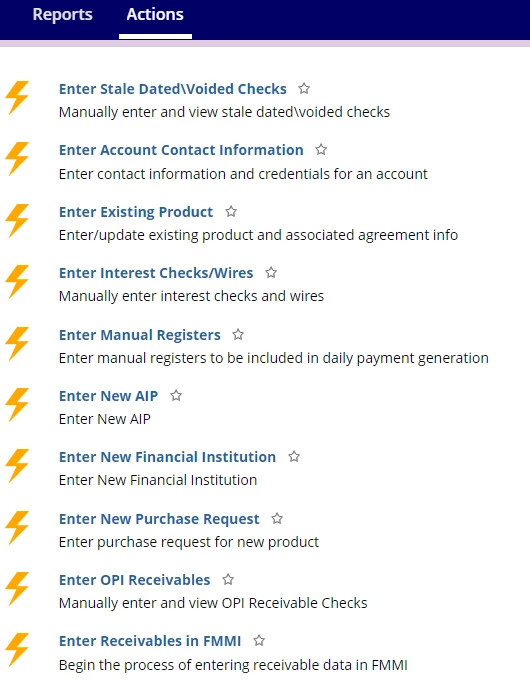Favorite Enter Stale Dated\Voided Checks with star

pos(304,89)
